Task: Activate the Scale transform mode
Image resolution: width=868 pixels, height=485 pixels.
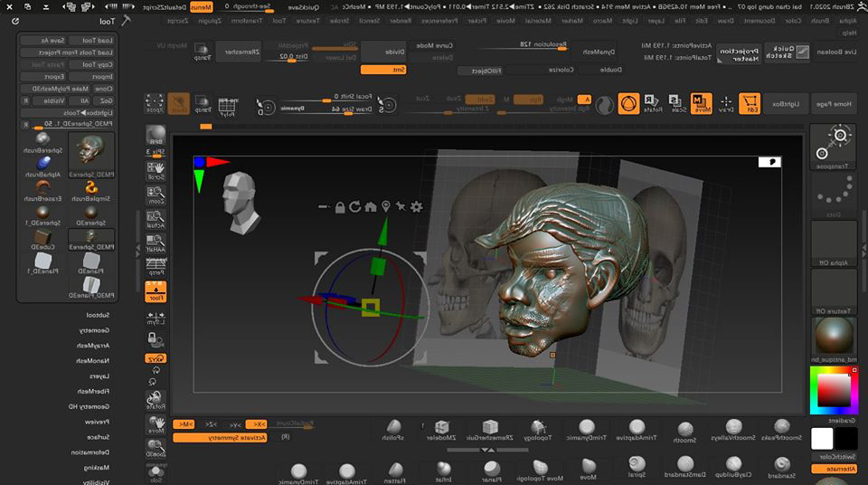Action: click(x=677, y=104)
